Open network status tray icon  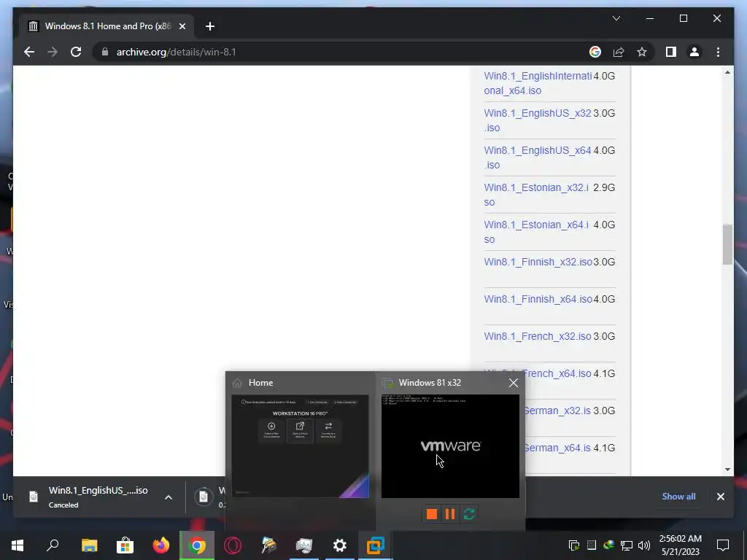click(x=626, y=545)
